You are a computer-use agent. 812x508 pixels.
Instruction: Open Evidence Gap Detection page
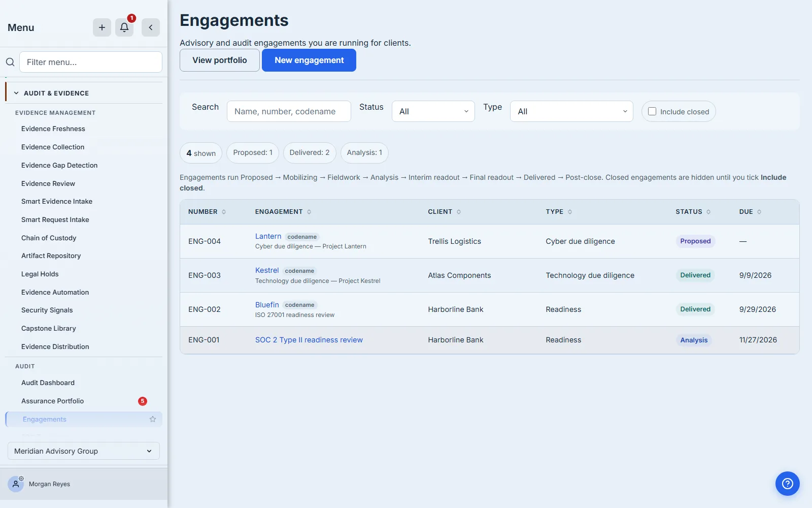pos(59,166)
